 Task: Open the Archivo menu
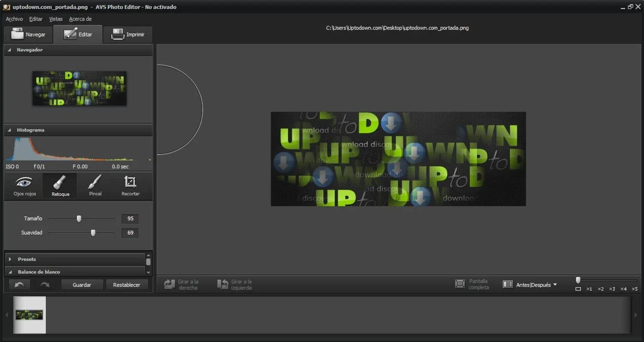tap(14, 19)
